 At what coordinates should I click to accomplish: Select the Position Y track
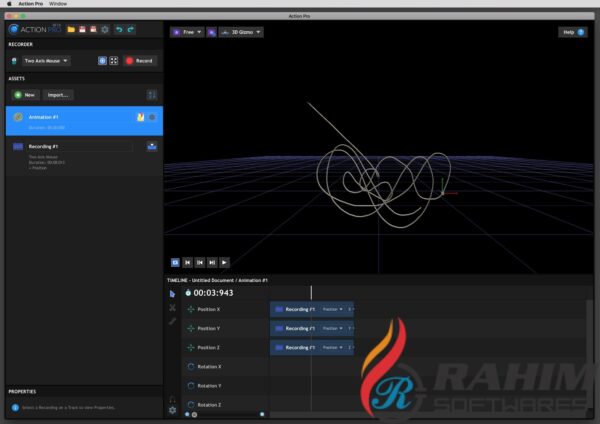coord(225,328)
